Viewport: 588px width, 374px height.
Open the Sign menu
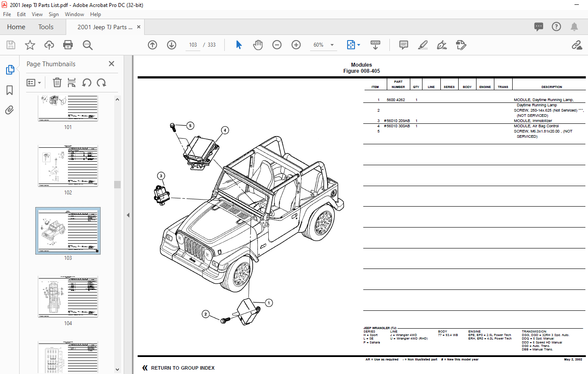[x=54, y=14]
